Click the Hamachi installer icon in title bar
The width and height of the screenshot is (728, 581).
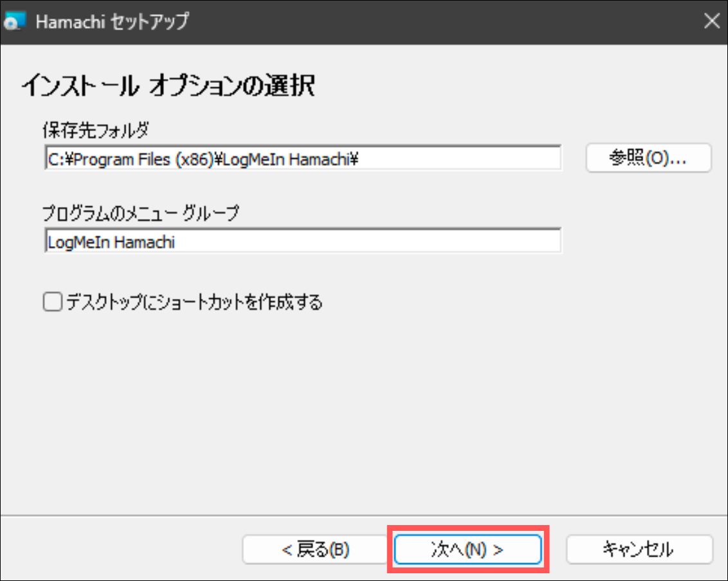click(14, 21)
